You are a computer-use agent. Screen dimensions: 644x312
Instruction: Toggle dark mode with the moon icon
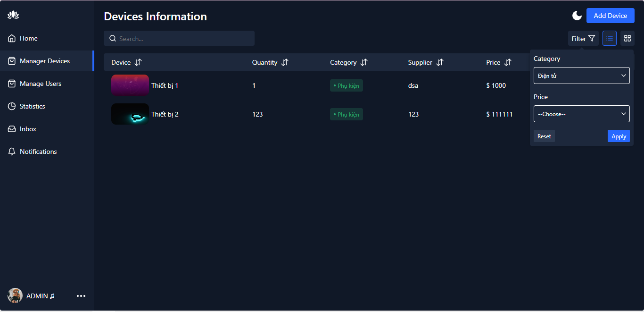577,16
